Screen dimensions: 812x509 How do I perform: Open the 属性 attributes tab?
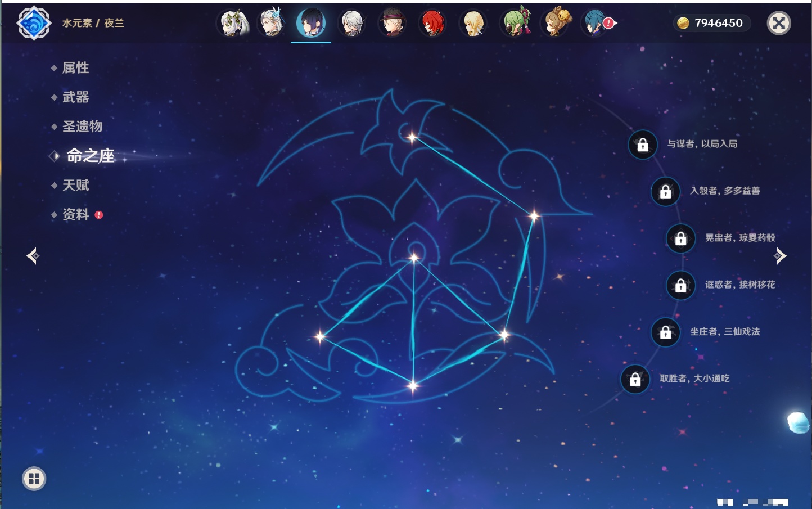(75, 68)
